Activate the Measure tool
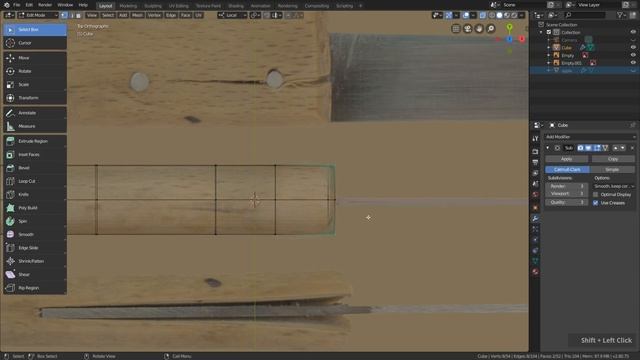 point(35,126)
